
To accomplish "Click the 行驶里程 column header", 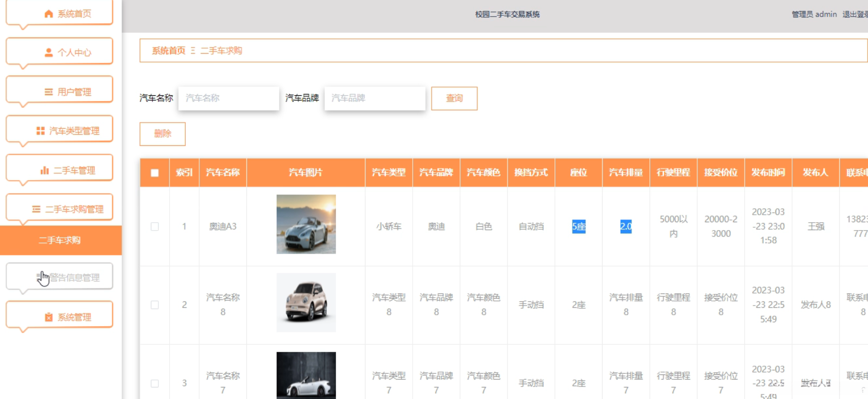I will [673, 173].
